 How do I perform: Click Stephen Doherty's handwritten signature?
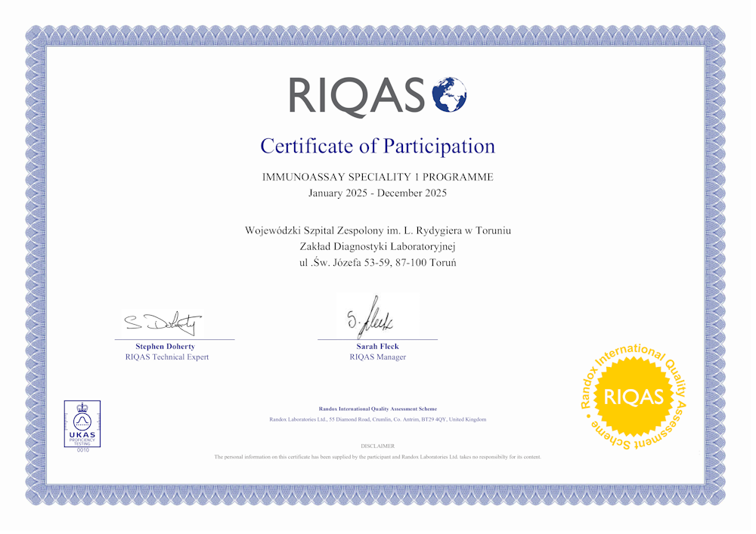click(x=164, y=323)
